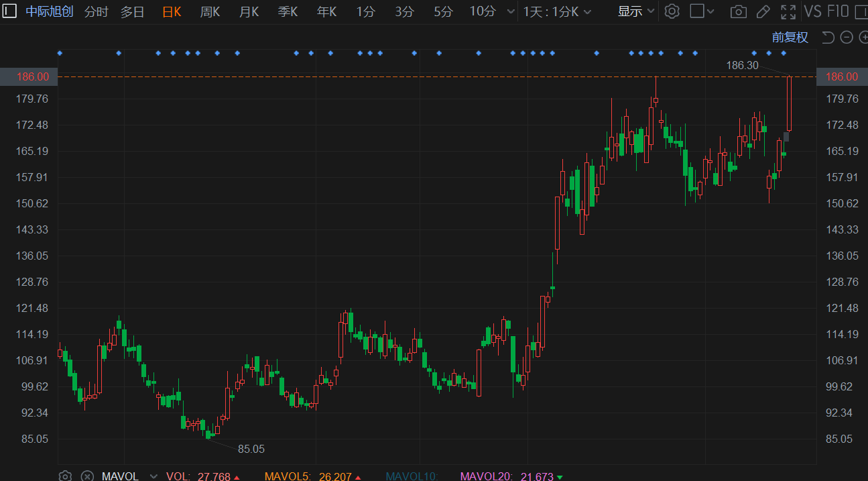Select the 月K tab
Viewport: 868px width, 481px height.
point(249,11)
